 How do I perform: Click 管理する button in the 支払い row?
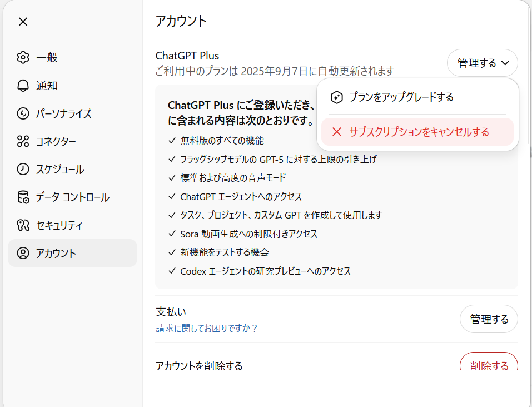[489, 319]
